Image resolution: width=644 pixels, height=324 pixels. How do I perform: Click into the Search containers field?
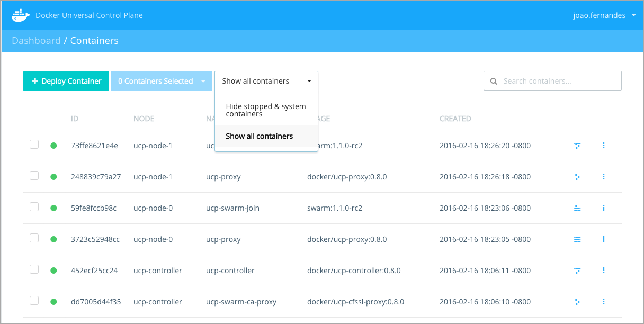click(x=559, y=81)
